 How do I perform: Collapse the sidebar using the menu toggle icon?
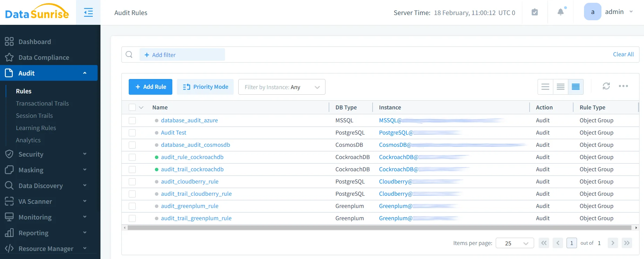[x=88, y=13]
